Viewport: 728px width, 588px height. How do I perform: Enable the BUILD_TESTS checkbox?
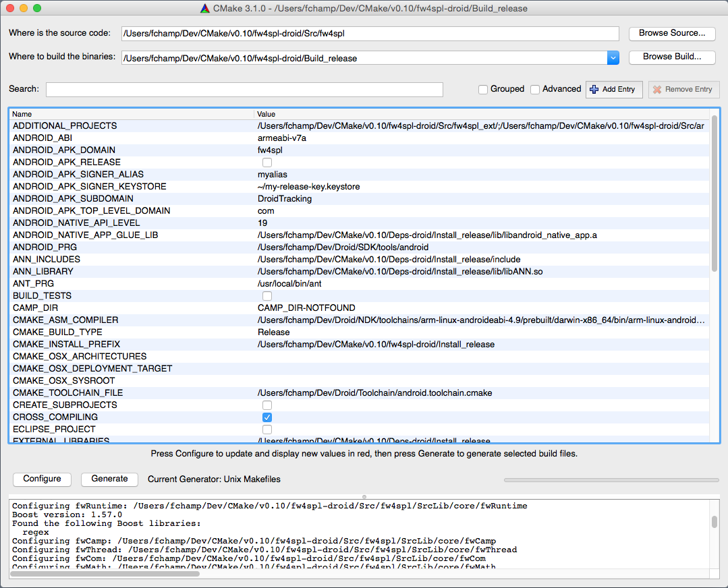click(267, 296)
